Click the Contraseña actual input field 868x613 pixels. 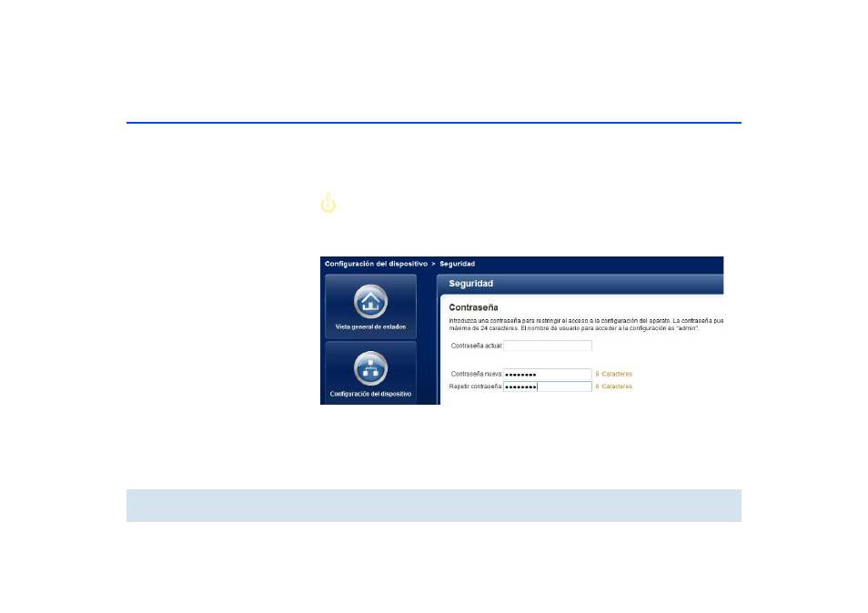[548, 346]
